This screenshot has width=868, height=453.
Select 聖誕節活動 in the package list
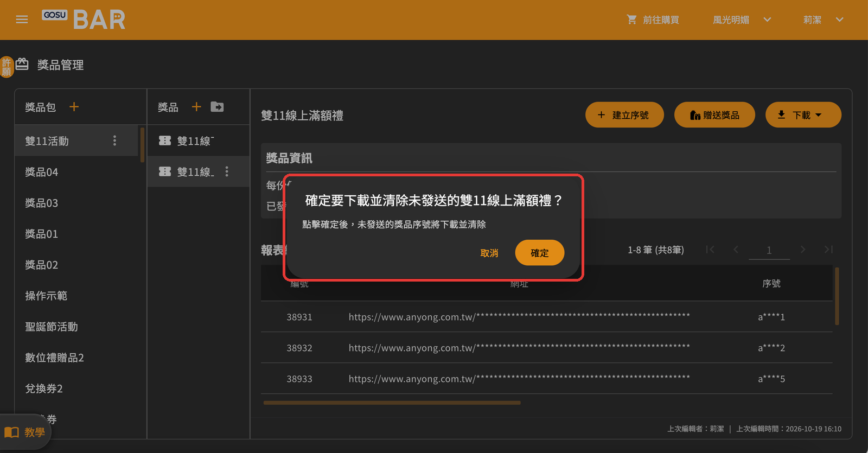tap(76, 327)
